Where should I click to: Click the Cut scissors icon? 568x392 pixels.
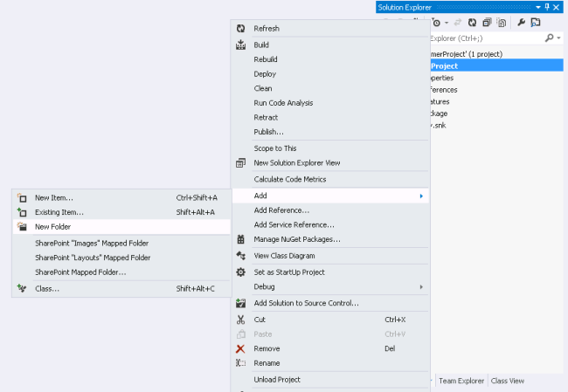240,320
